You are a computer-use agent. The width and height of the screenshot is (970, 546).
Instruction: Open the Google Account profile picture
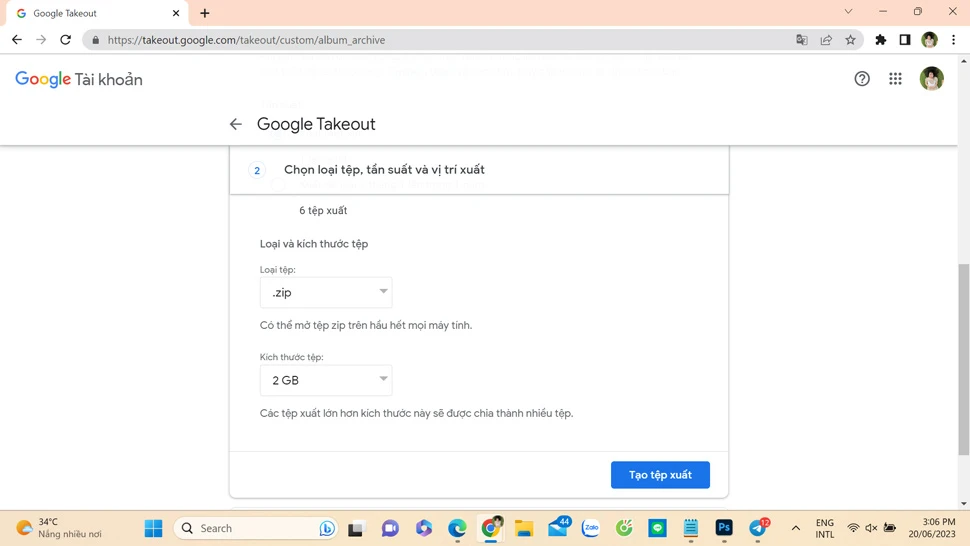click(931, 79)
